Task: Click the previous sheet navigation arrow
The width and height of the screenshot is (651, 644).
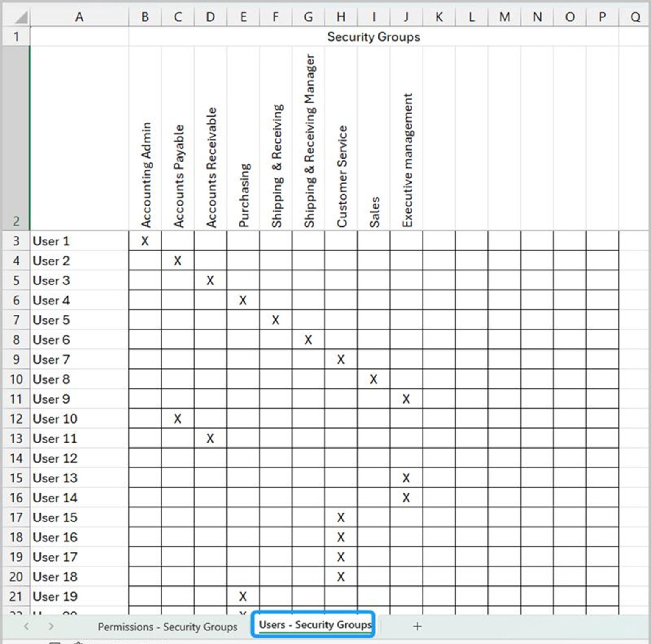Action: click(26, 626)
